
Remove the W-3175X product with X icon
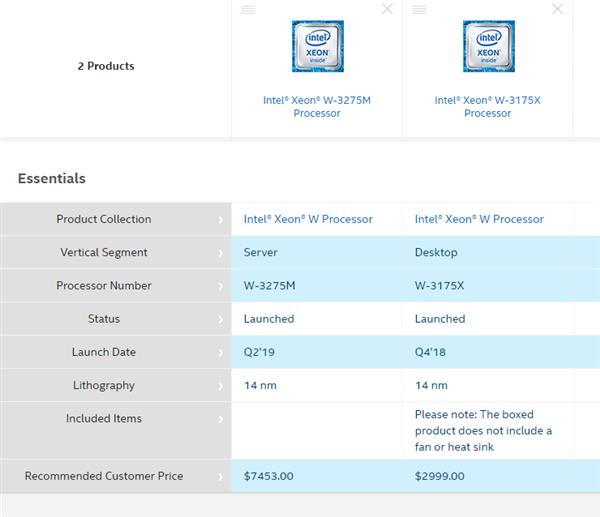click(559, 9)
